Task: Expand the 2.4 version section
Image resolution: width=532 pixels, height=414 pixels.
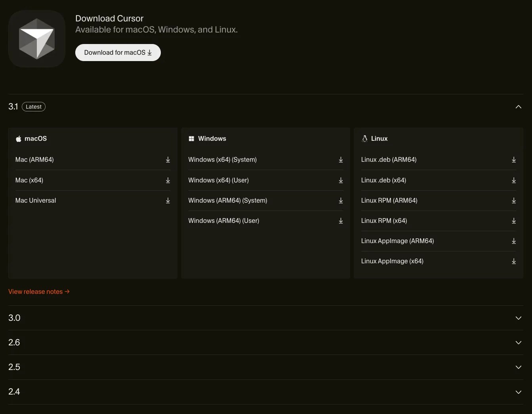Action: pos(518,392)
